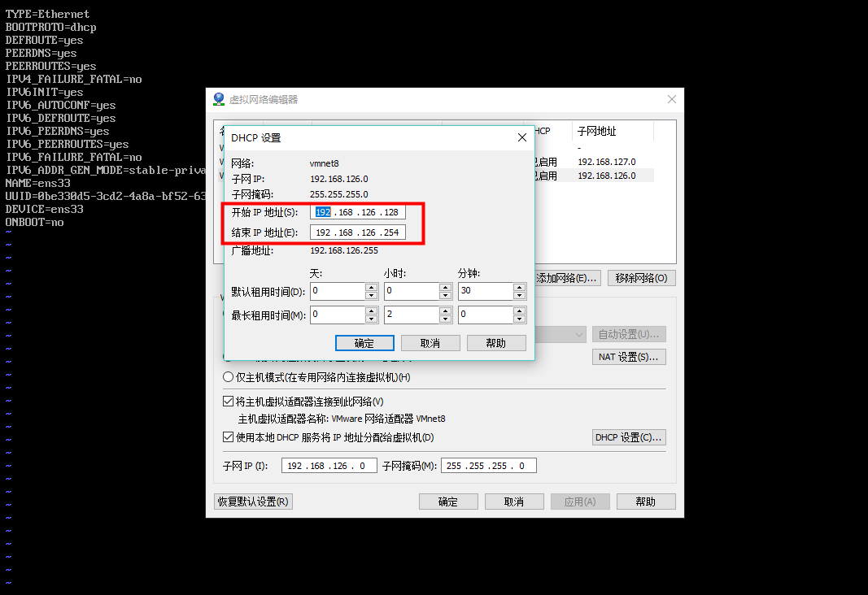Viewport: 868px width, 595px height.
Task: Confirm DHCP settings with 确定
Action: (364, 343)
